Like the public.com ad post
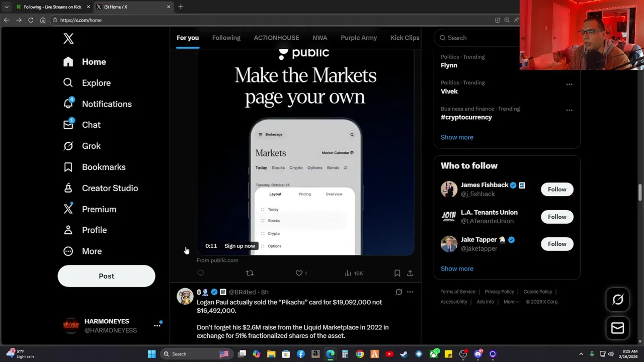 click(301, 273)
